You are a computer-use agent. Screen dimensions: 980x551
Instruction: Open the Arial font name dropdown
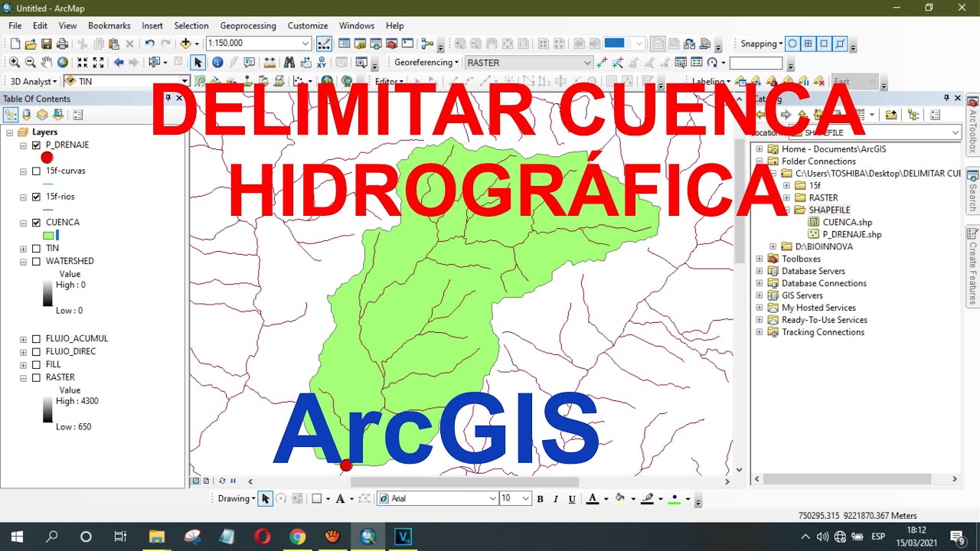click(492, 499)
